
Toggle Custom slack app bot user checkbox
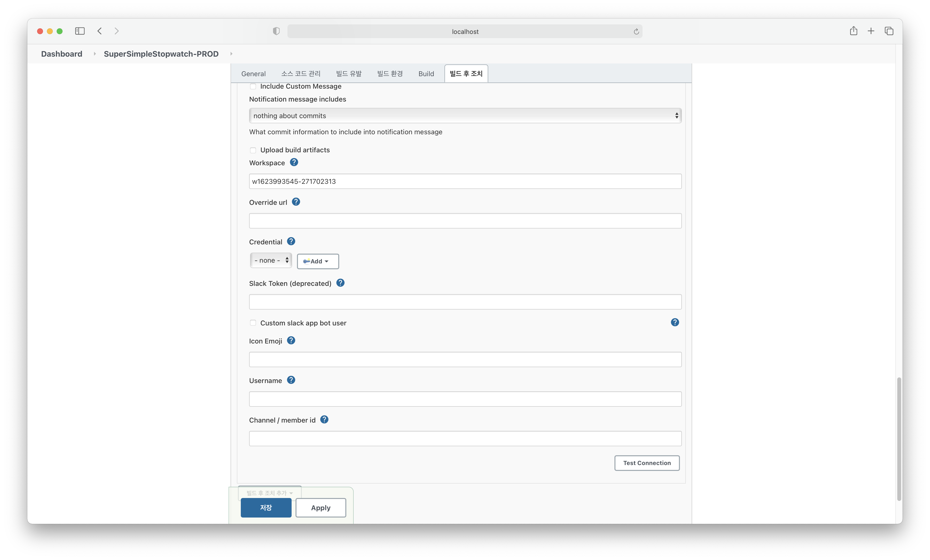[253, 323]
